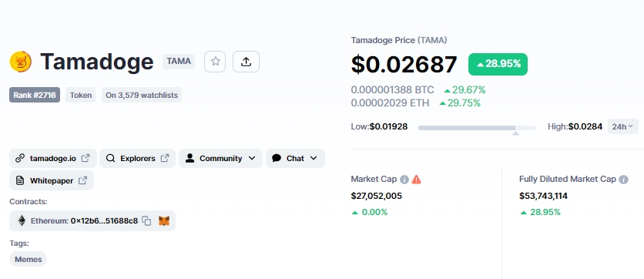Expand the Community dropdown
644x279 pixels.
click(220, 158)
